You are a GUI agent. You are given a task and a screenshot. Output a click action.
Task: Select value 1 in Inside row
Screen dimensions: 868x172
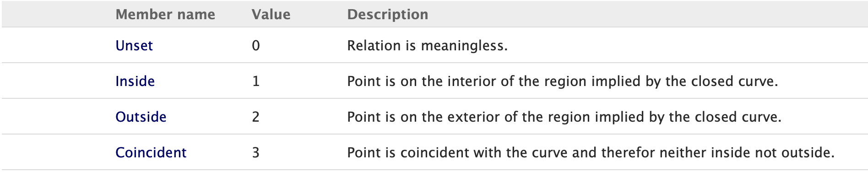point(256,81)
